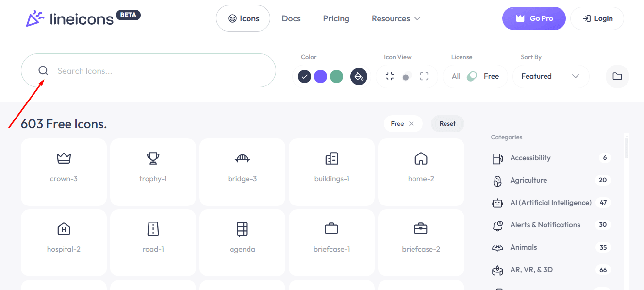
Task: Open the folder icon beside Sort By
Action: [x=617, y=76]
